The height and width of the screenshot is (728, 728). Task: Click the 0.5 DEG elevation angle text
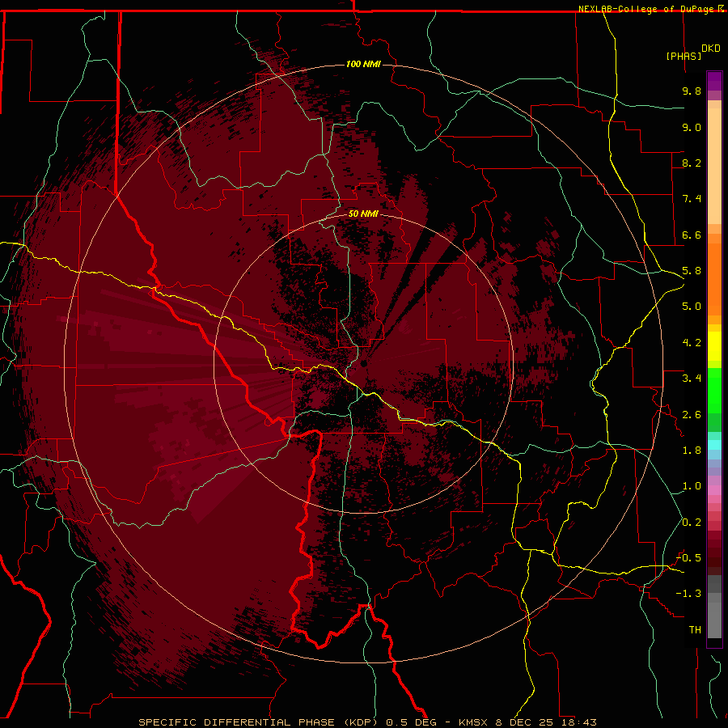point(412,722)
